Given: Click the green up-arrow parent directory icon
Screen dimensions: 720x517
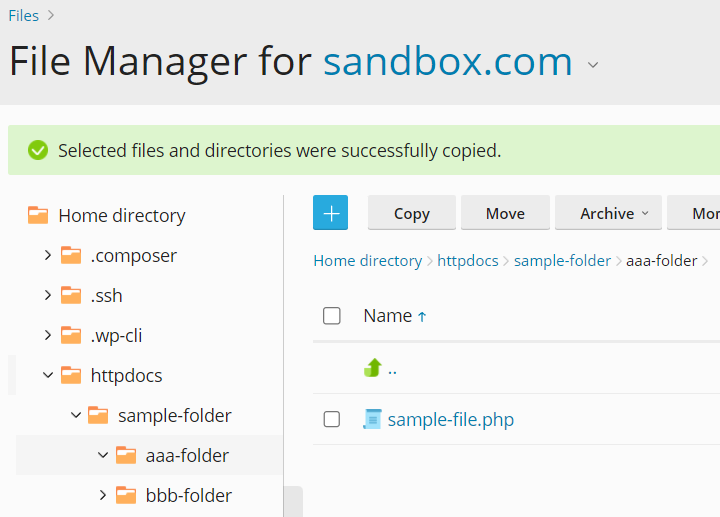Looking at the screenshot, I should pyautogui.click(x=373, y=368).
